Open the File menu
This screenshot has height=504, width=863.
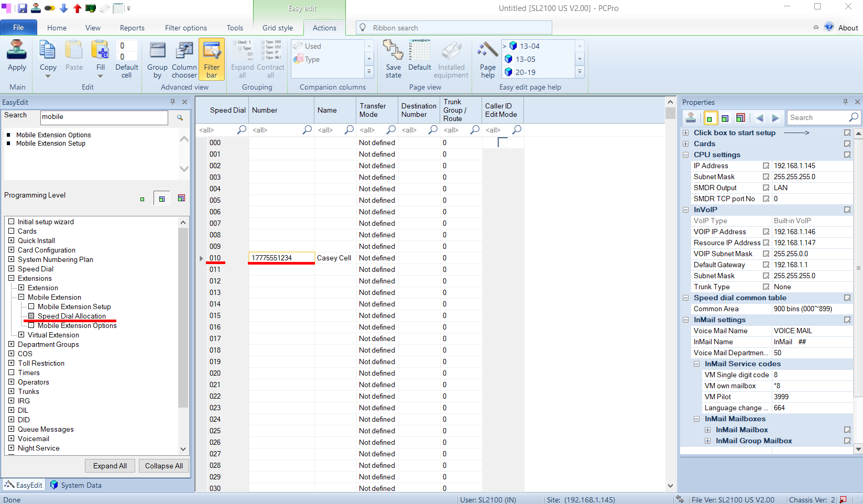pos(18,27)
